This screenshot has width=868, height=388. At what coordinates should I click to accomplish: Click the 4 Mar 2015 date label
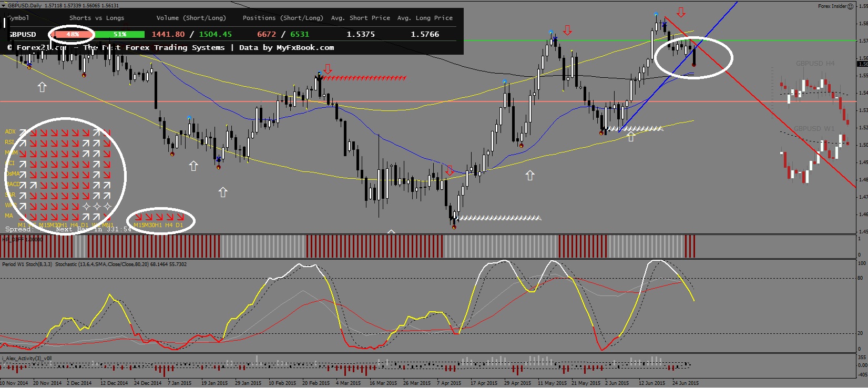point(348,383)
